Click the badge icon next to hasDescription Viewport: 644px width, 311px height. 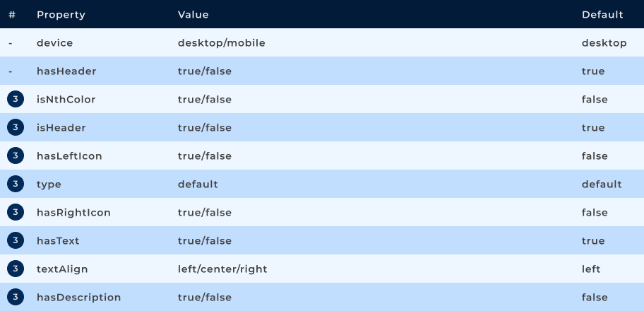point(16,298)
